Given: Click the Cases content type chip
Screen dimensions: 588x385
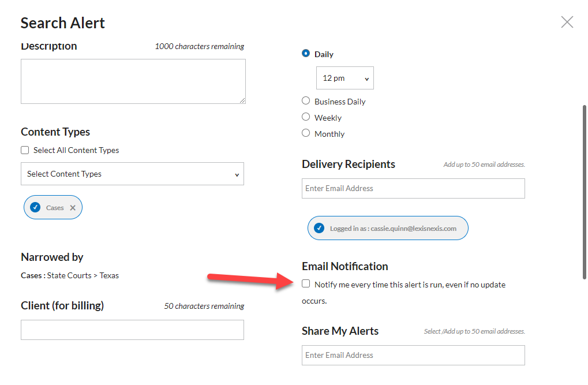Looking at the screenshot, I should point(53,207).
